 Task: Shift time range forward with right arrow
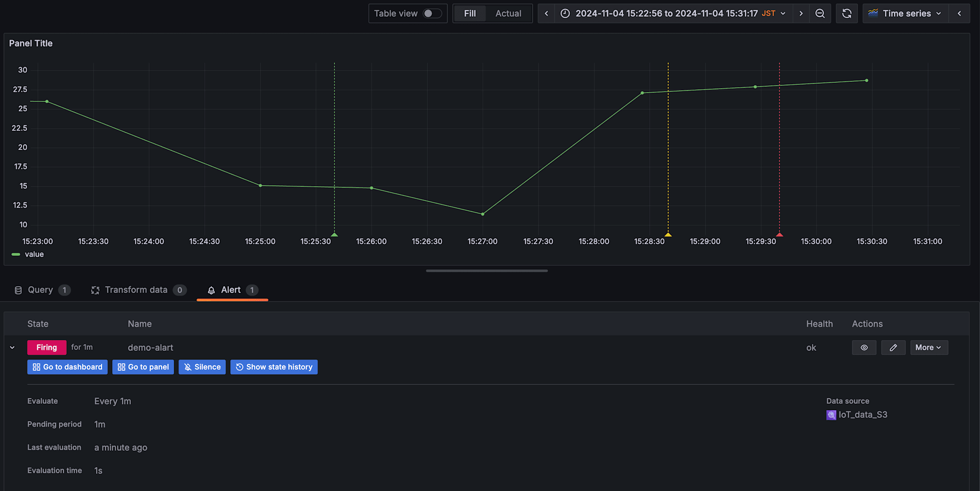coord(801,13)
